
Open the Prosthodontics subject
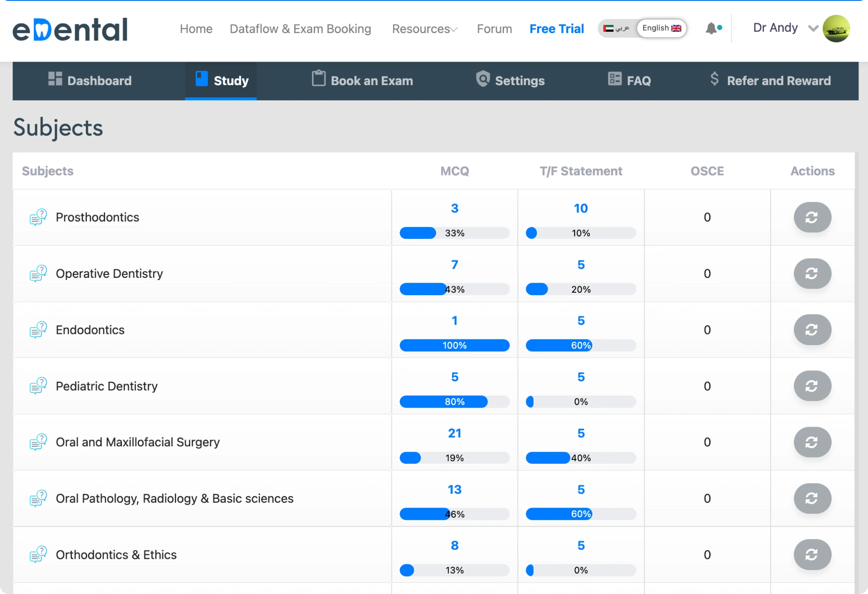coord(97,217)
